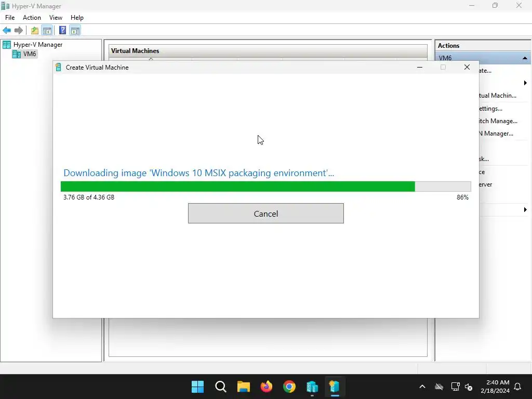Switch to Hyper-V Manager taskbar icon
The height and width of the screenshot is (399, 532).
pos(312,387)
